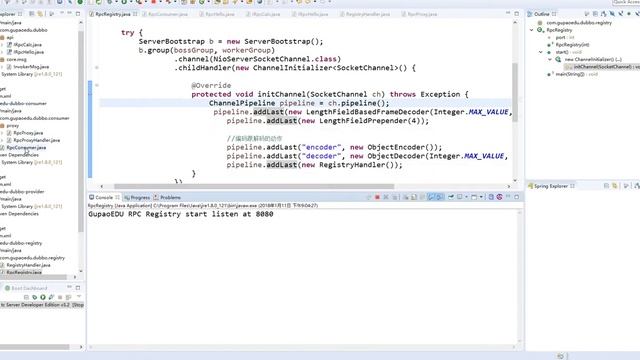The image size is (640, 360).
Task: Expand InvokerMsg.java in Package Explorer
Action: click(x=2, y=67)
